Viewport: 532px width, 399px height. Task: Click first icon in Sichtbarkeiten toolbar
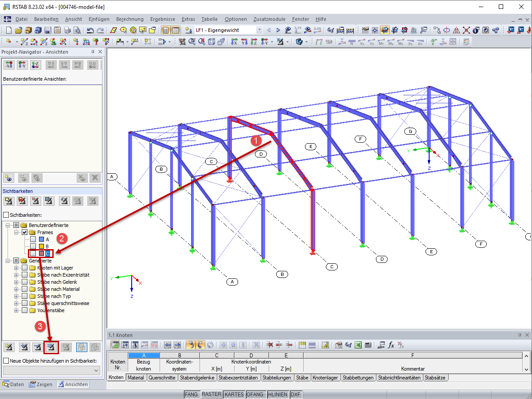click(8, 201)
